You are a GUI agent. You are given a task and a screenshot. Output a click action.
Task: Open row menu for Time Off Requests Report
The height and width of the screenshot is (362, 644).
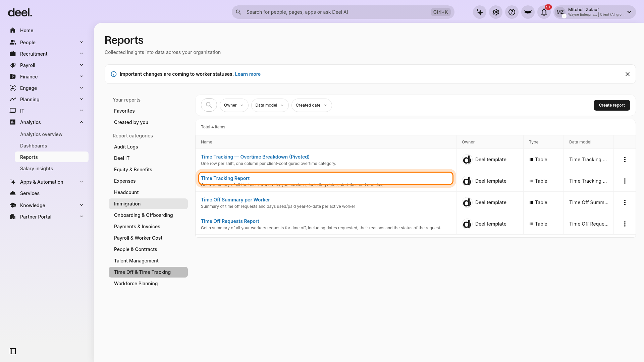[x=625, y=224]
